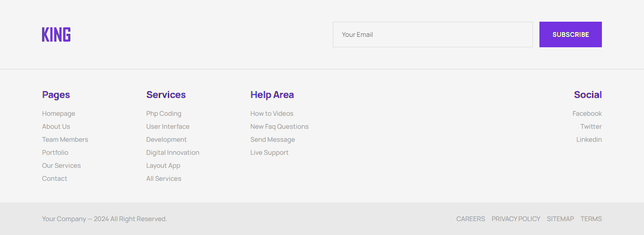The width and height of the screenshot is (644, 235).
Task: Open the Linkedin social link
Action: tap(589, 140)
